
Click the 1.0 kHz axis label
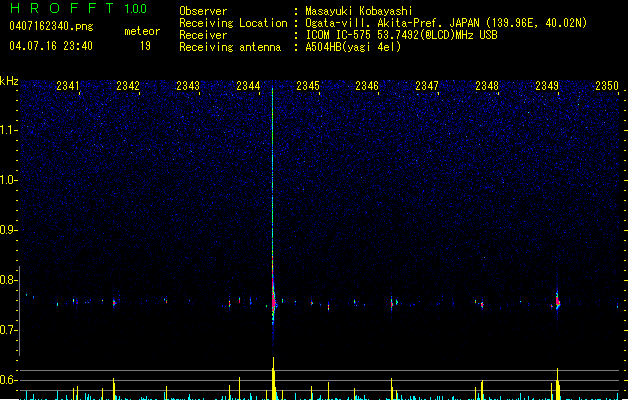[8, 180]
